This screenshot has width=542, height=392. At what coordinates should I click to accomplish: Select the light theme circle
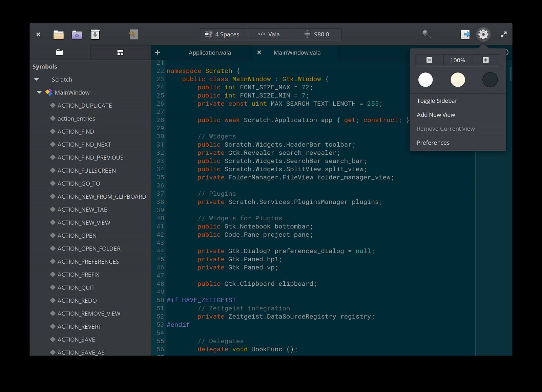click(x=425, y=80)
